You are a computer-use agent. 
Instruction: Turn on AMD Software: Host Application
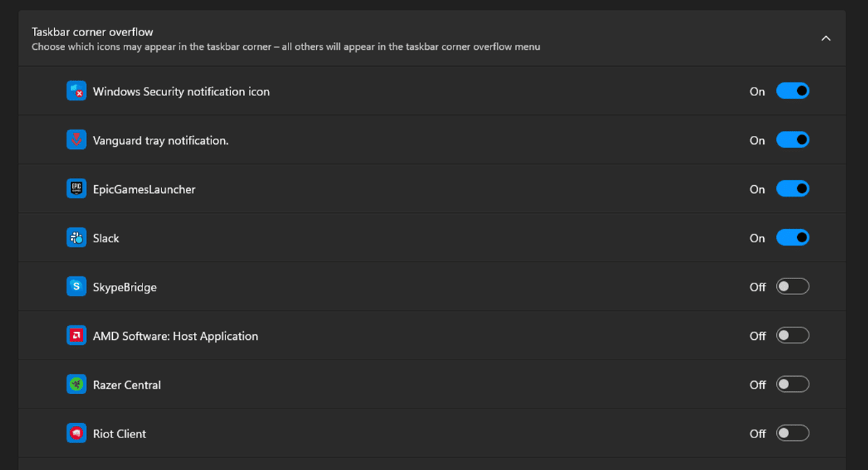coord(793,335)
